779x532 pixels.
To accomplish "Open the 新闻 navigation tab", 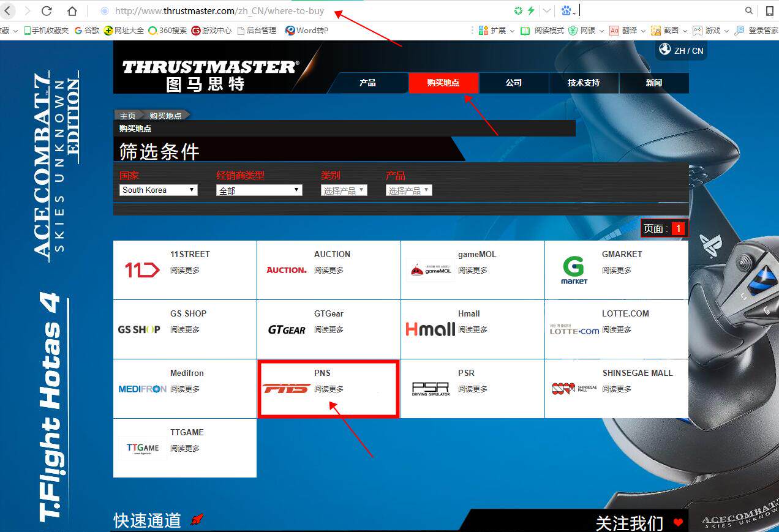I will [654, 83].
